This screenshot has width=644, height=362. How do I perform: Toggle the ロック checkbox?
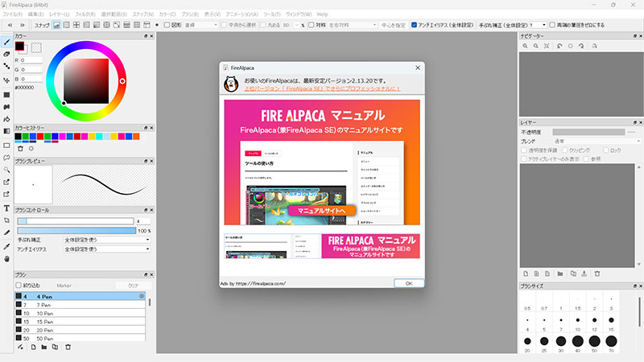(606, 150)
